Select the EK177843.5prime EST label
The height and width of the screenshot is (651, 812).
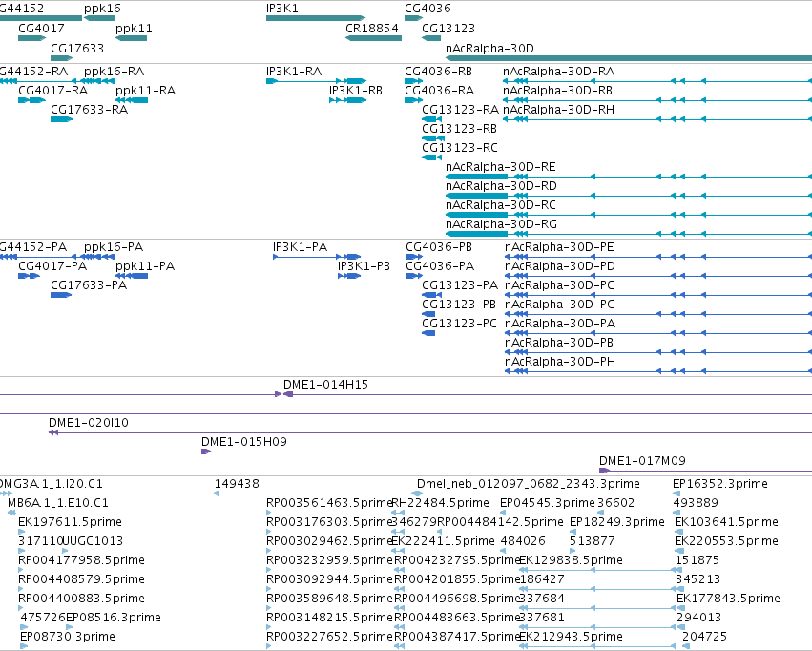pyautogui.click(x=728, y=598)
